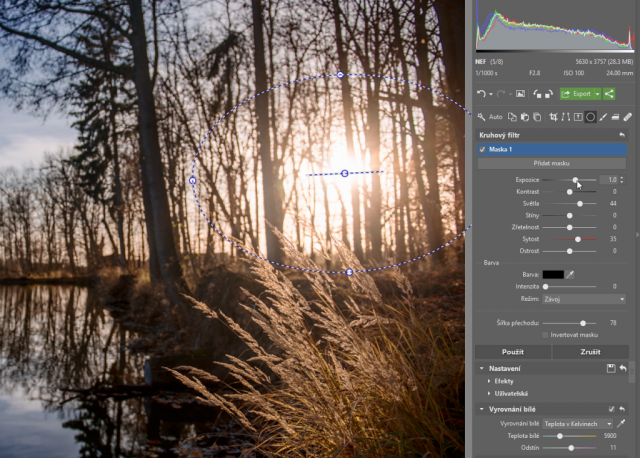This screenshot has height=458, width=640.
Task: Rotate the image left
Action: tap(537, 94)
